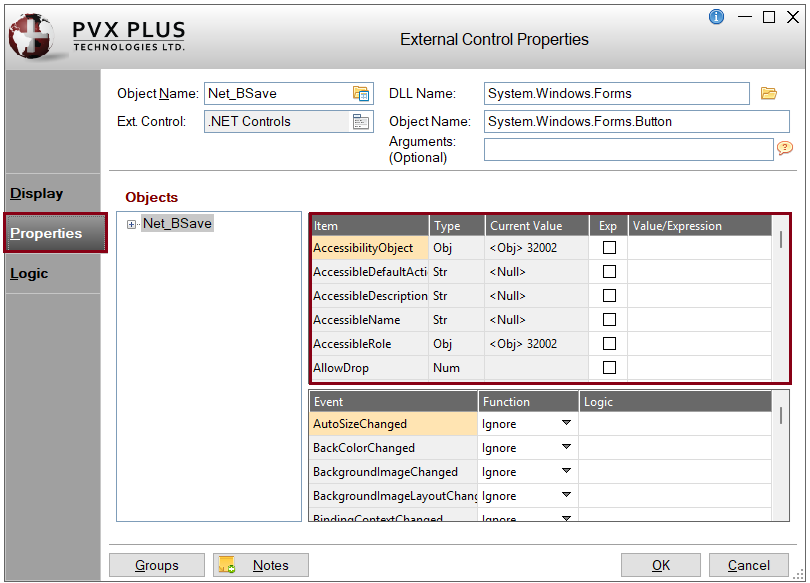Screen dimensions: 810x583
Task: Click the Notes button icon
Action: pos(226,565)
